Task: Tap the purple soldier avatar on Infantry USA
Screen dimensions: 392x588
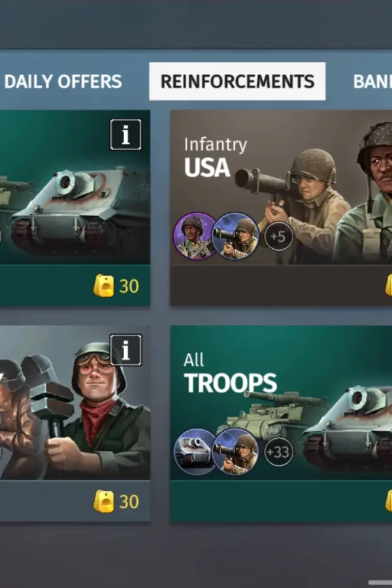Action: [194, 237]
